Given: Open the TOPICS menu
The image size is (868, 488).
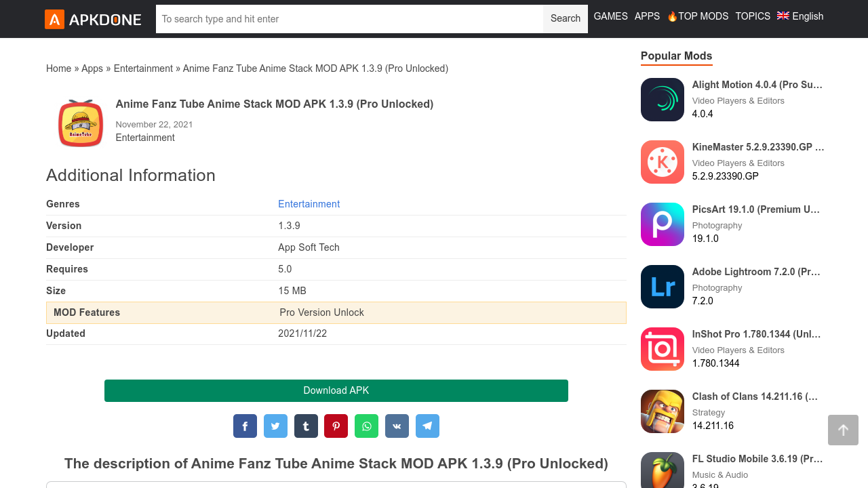Looking at the screenshot, I should coord(753,16).
